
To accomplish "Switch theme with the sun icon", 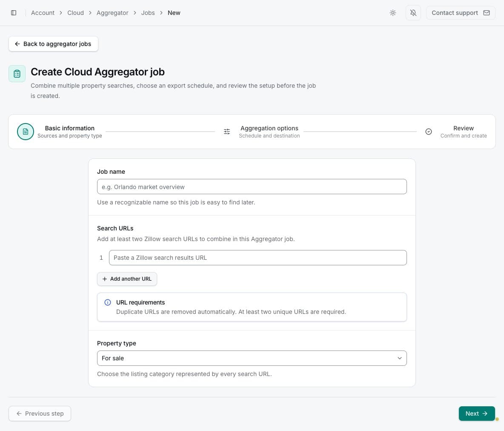I will coord(393,13).
